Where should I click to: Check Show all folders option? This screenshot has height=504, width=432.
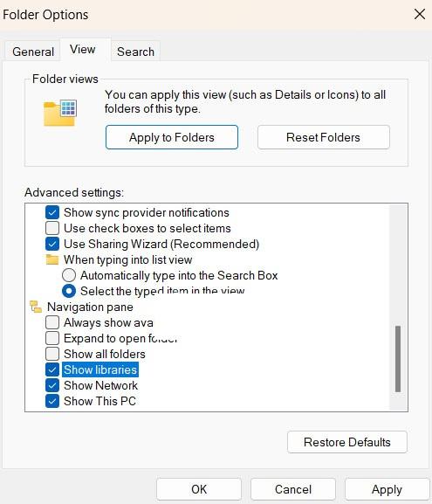(x=52, y=354)
